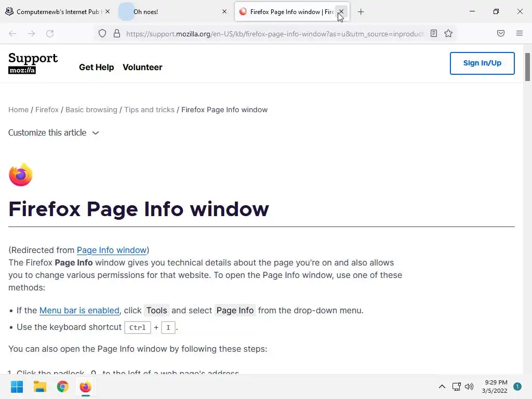Viewport: 532px width, 399px height.
Task: Click the Tools menu name in text
Action: pos(157,311)
